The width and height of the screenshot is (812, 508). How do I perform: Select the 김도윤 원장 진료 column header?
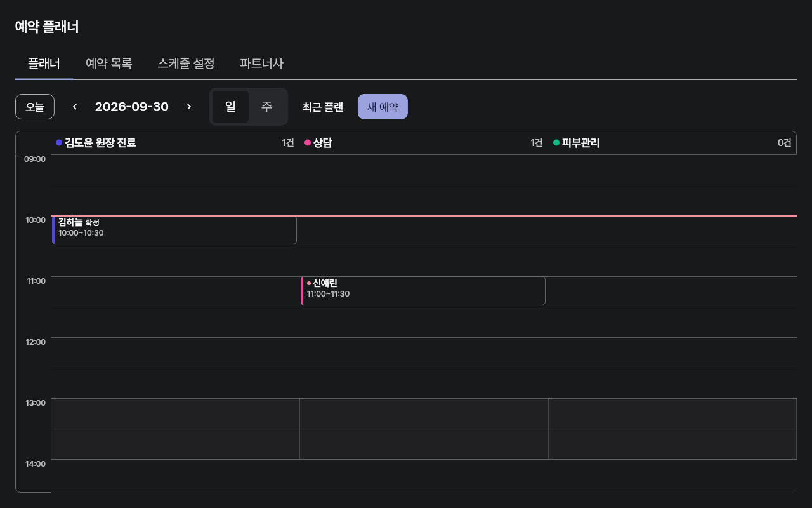click(175, 143)
